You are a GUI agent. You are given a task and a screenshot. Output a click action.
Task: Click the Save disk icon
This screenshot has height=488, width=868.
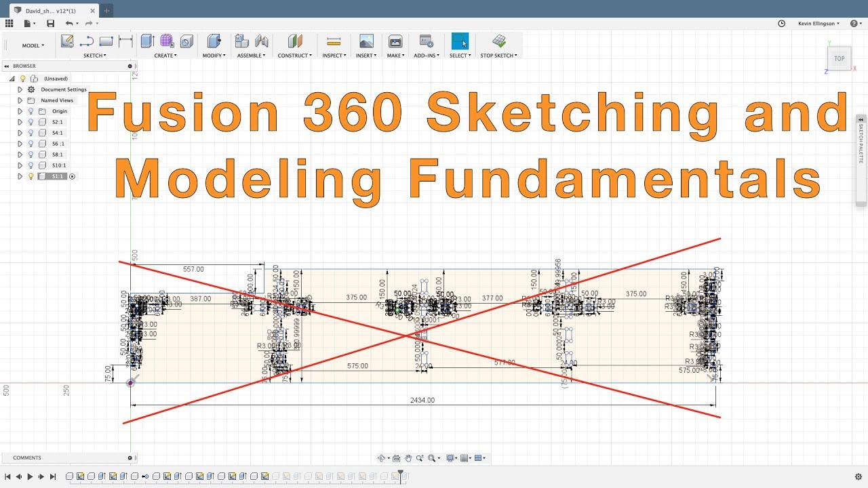coord(50,23)
